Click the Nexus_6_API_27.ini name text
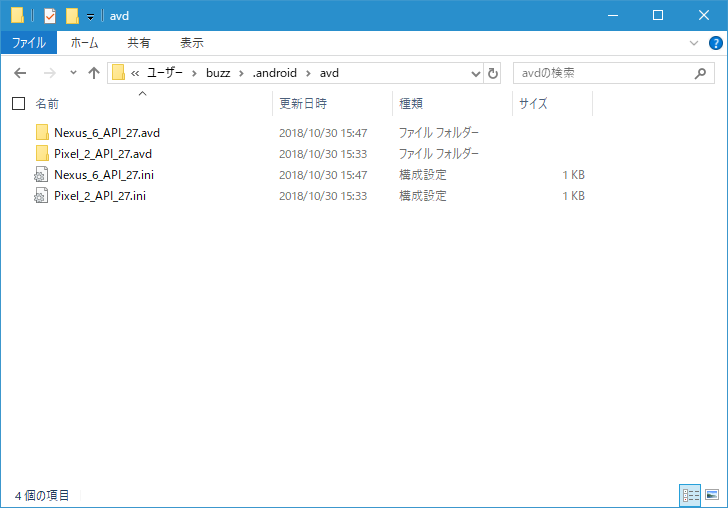728x508 pixels. tap(104, 175)
